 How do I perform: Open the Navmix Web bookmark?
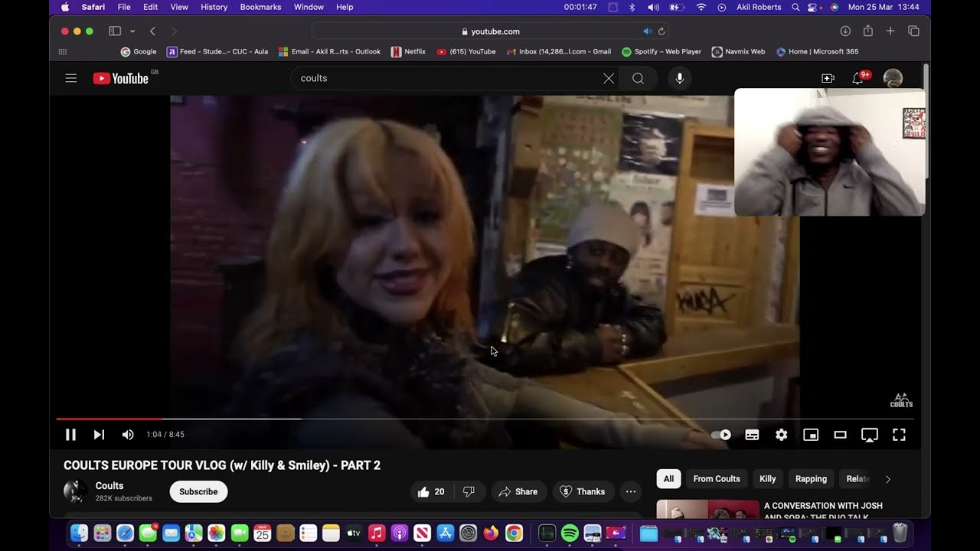(x=738, y=52)
